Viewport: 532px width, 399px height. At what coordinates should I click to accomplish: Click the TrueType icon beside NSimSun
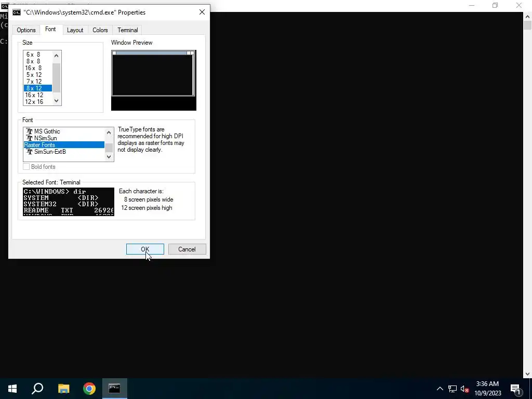click(30, 138)
